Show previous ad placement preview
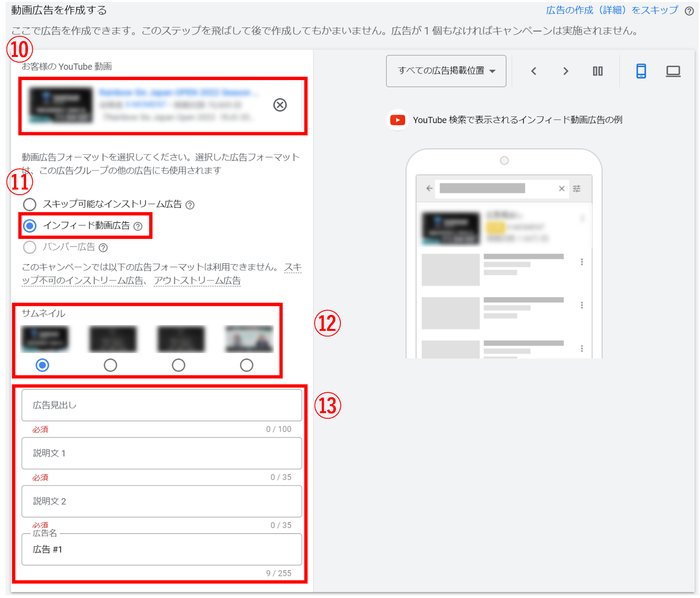This screenshot has width=700, height=598. point(533,71)
